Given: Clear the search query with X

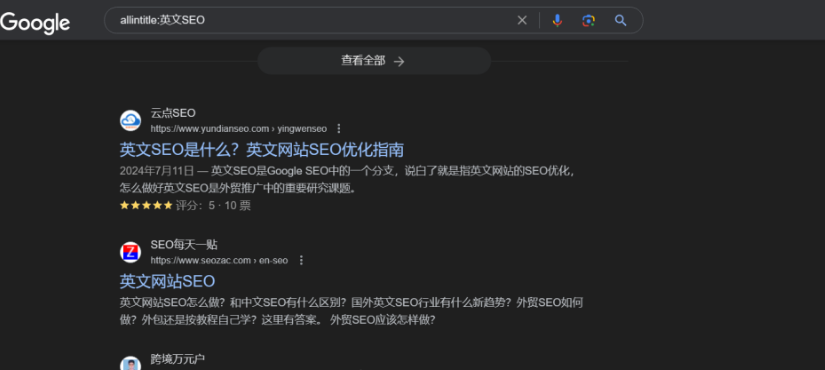Looking at the screenshot, I should point(522,21).
